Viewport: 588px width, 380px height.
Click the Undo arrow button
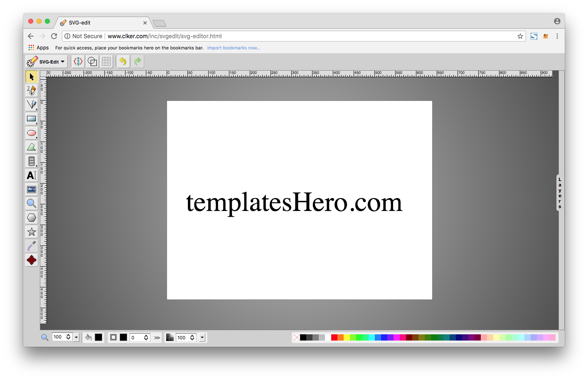click(123, 61)
